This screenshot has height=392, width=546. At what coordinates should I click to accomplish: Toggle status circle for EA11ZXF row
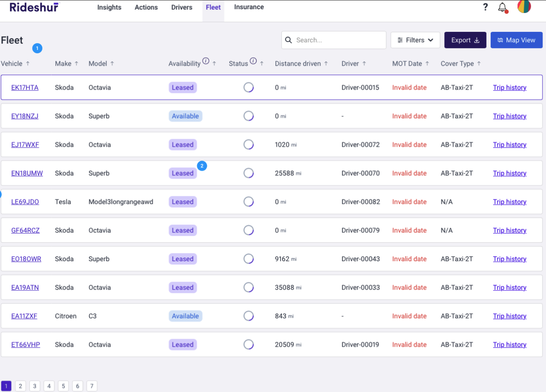click(x=249, y=316)
